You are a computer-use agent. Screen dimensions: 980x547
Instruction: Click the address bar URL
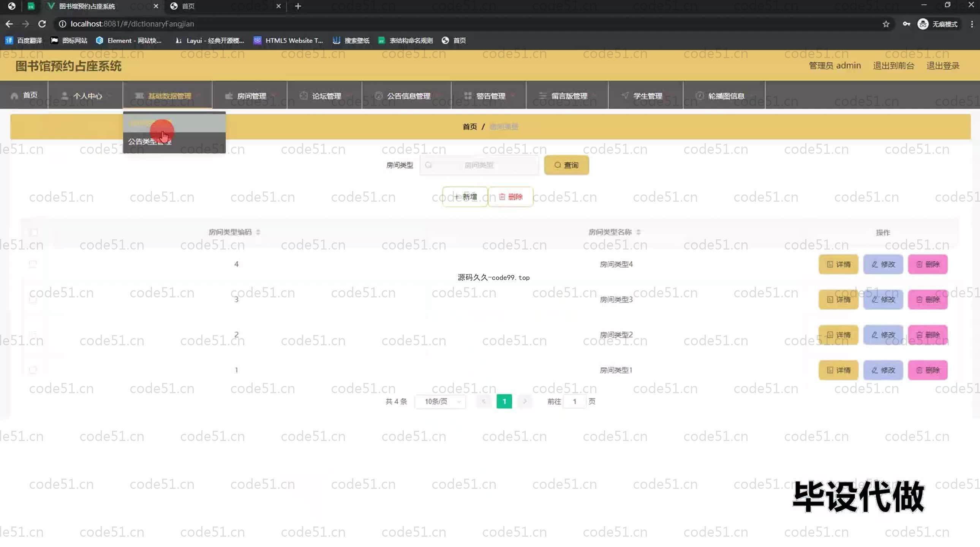click(x=132, y=24)
